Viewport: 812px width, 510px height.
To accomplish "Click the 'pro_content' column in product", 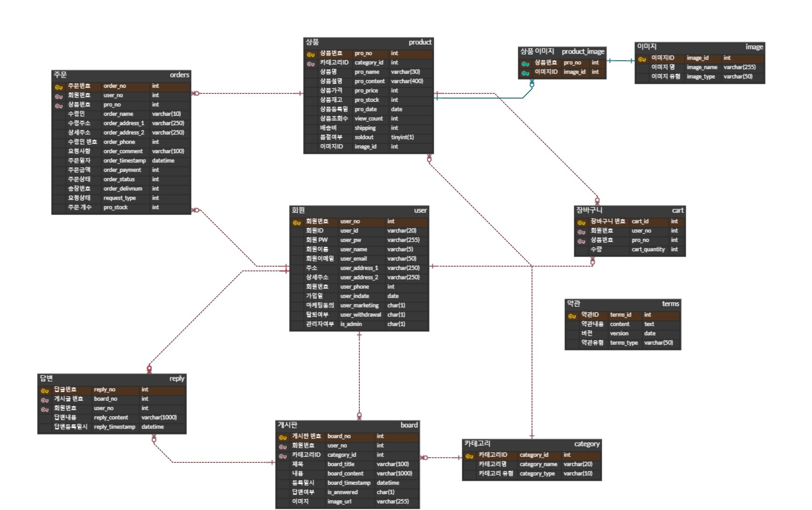I will tap(370, 81).
